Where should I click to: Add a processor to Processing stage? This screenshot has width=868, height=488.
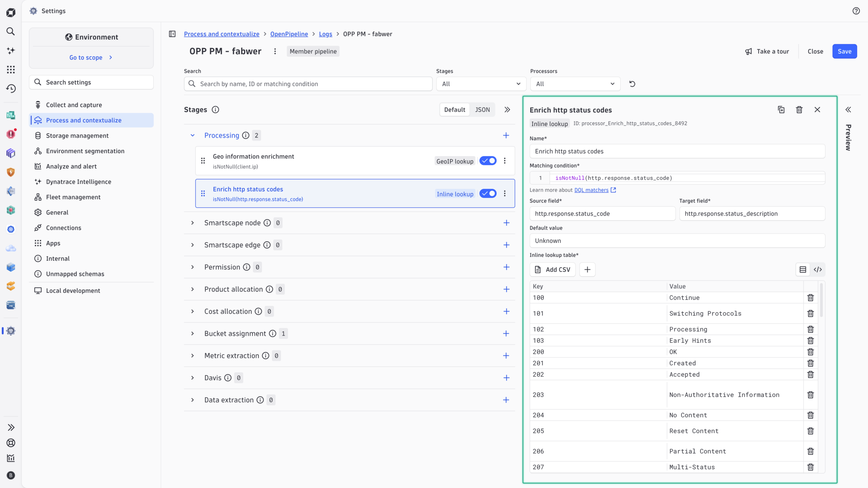pos(506,135)
